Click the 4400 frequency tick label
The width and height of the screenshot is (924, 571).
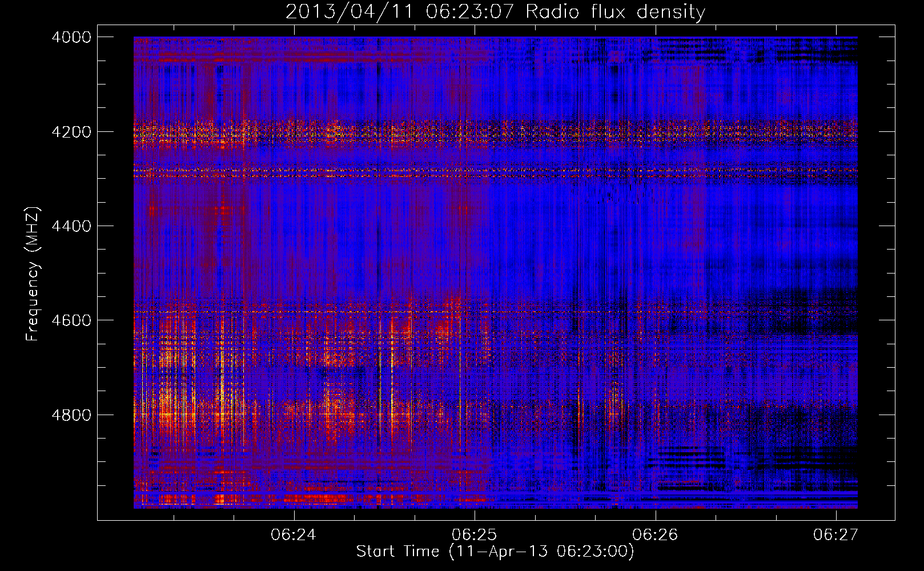pos(71,226)
